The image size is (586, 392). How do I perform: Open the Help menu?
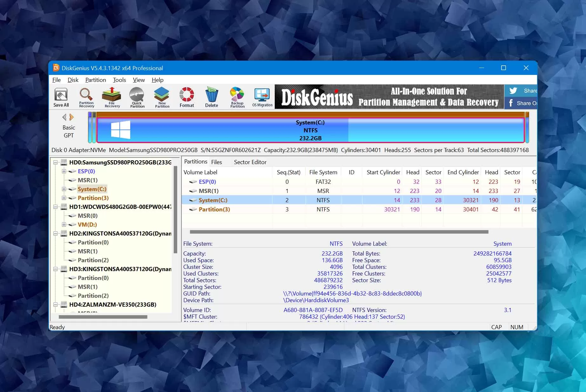(158, 80)
